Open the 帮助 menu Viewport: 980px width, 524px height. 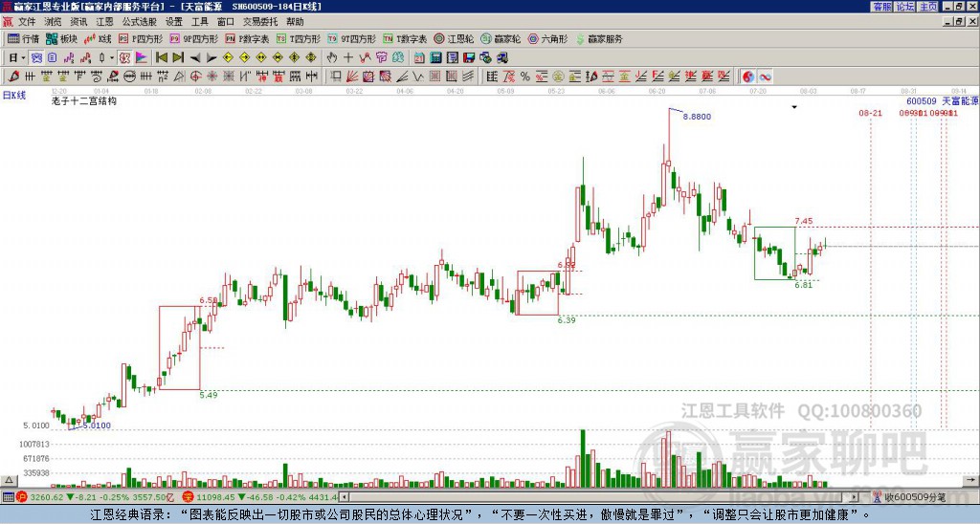tap(295, 22)
